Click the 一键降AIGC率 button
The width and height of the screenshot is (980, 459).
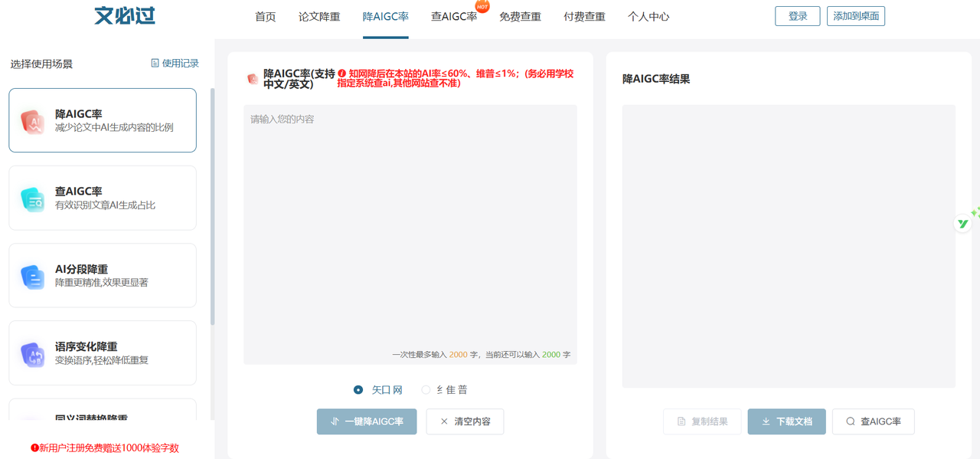[x=367, y=421]
